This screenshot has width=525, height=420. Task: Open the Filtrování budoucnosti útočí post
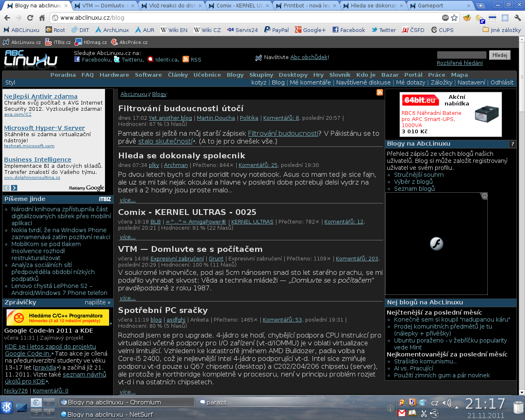pos(181,108)
